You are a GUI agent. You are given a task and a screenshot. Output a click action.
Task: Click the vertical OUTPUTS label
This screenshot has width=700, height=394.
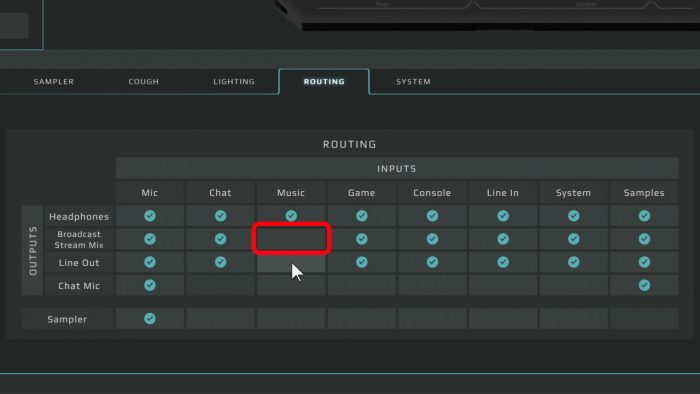33,250
